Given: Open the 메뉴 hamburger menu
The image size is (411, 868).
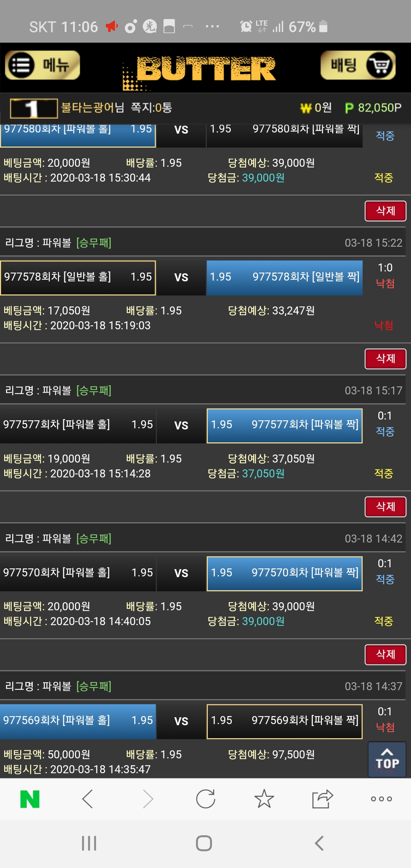Looking at the screenshot, I should 42,65.
